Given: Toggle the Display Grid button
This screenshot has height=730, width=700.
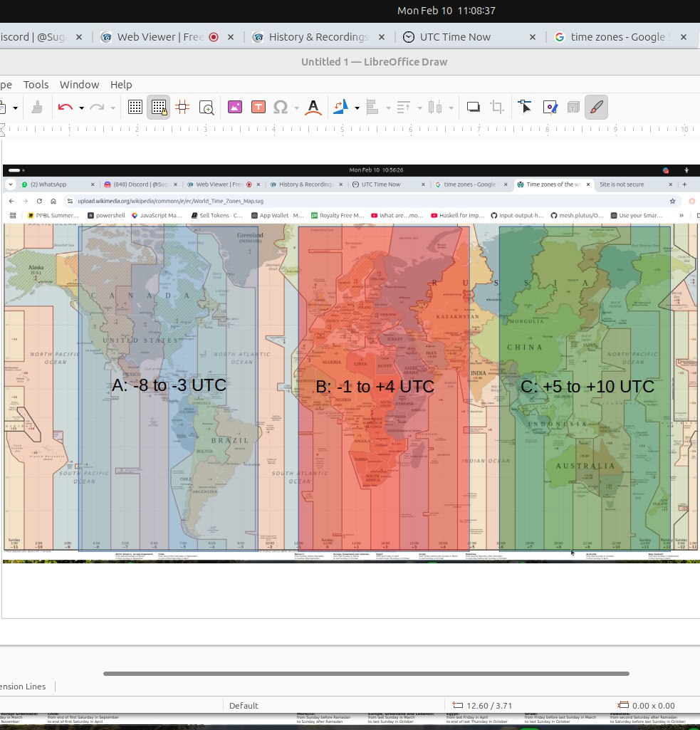Looking at the screenshot, I should 135,108.
